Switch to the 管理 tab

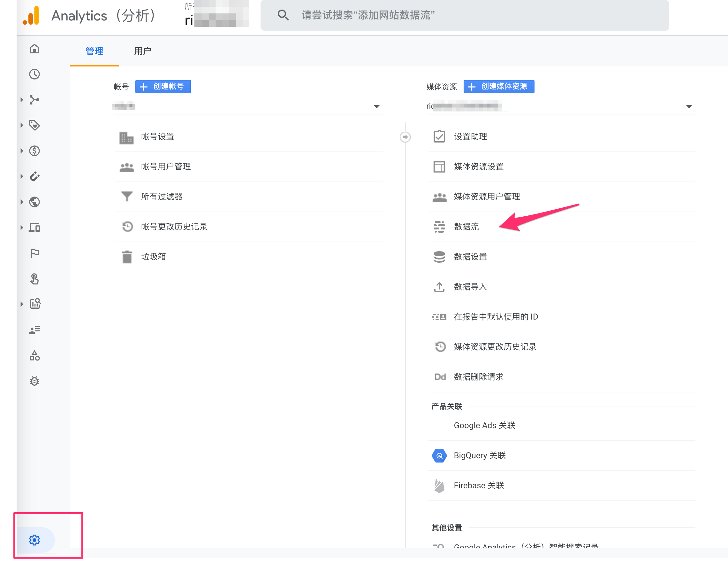click(x=94, y=51)
